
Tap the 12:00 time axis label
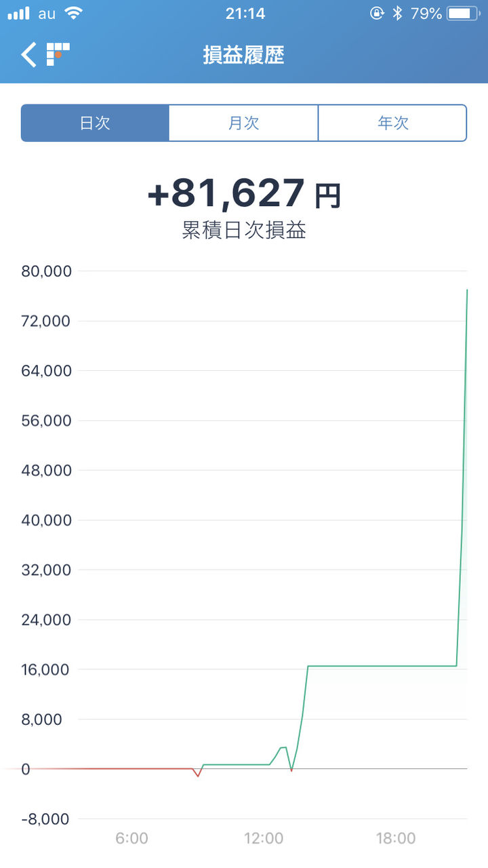pos(264,839)
